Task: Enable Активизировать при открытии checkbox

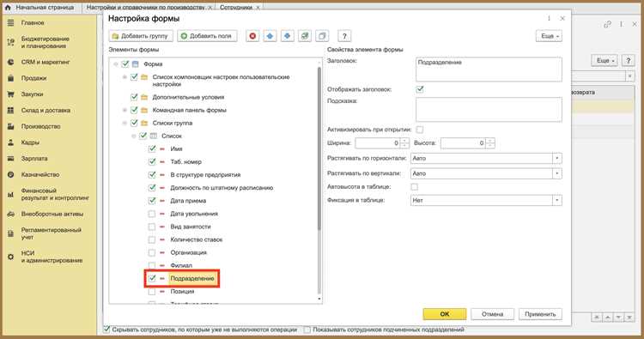Action: click(x=420, y=130)
